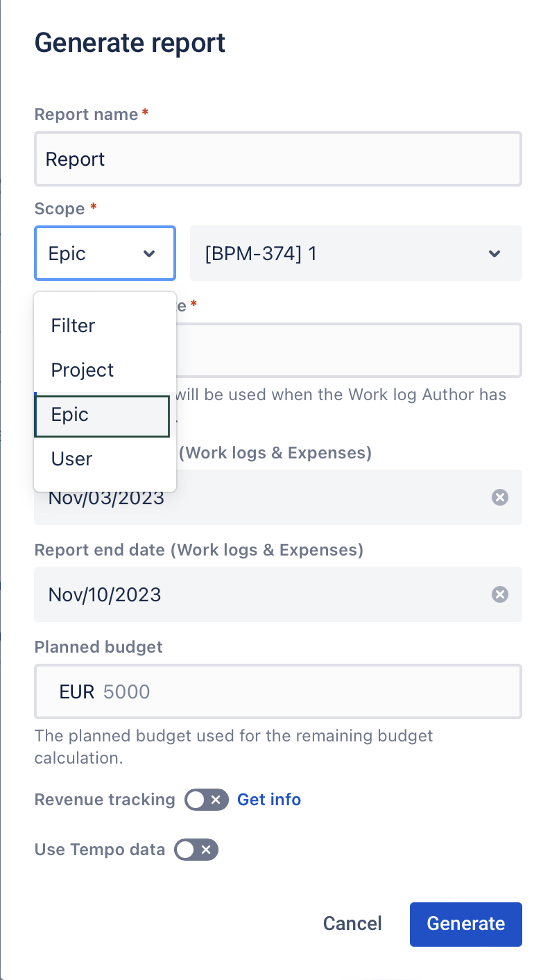Enable the Revenue tracking switch
The width and height of the screenshot is (550, 980).
click(x=206, y=800)
